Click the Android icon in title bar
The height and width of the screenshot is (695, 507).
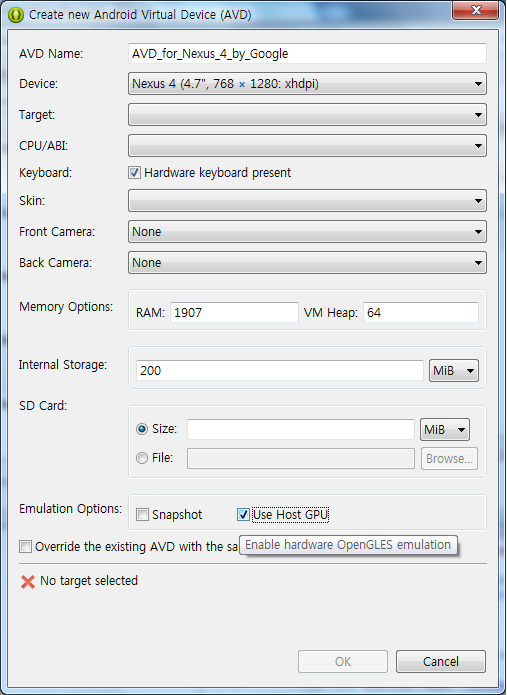click(16, 15)
